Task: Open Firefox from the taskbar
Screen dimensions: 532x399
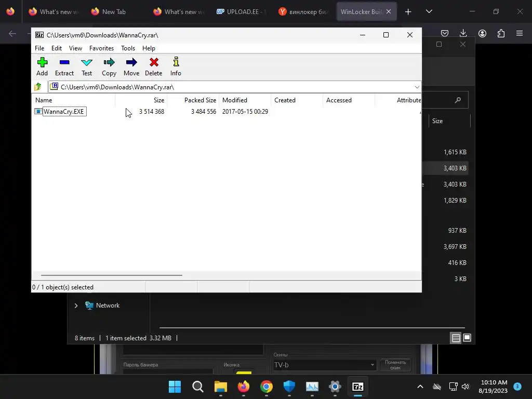Action: tap(243, 387)
